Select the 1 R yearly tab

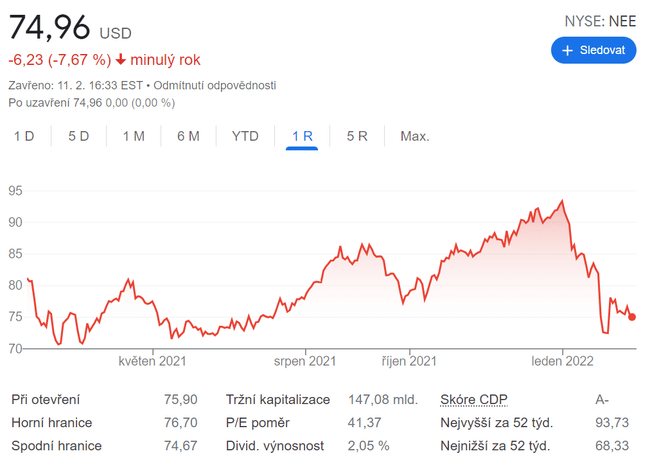coord(302,136)
